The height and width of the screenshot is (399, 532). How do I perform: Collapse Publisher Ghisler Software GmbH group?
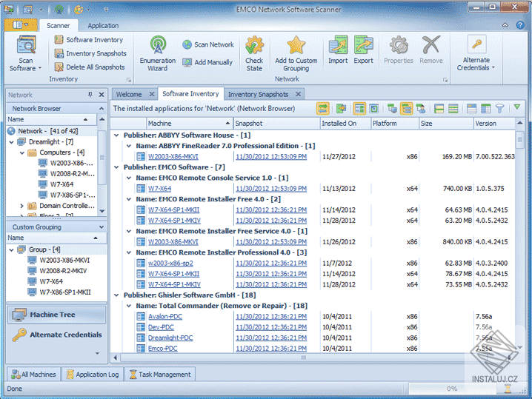(116, 295)
